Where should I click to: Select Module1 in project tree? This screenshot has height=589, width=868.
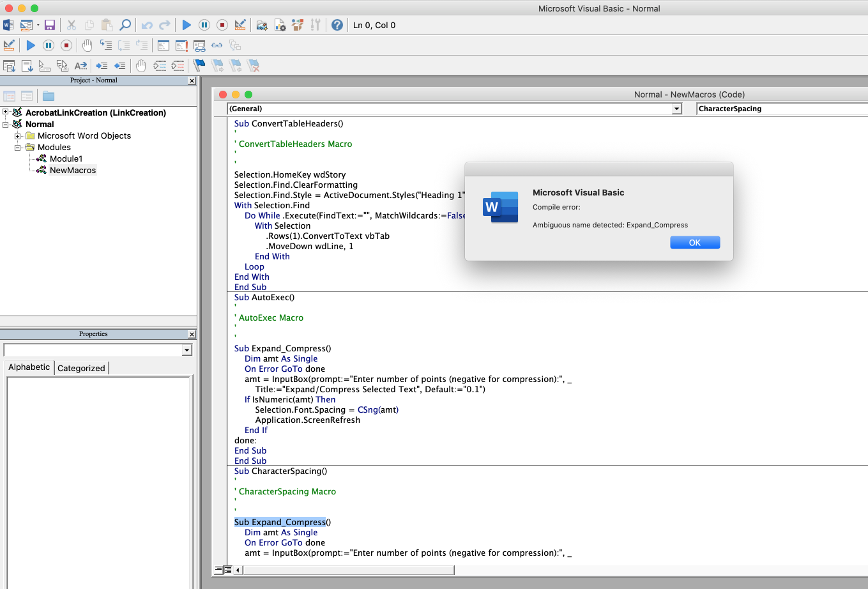coord(66,158)
